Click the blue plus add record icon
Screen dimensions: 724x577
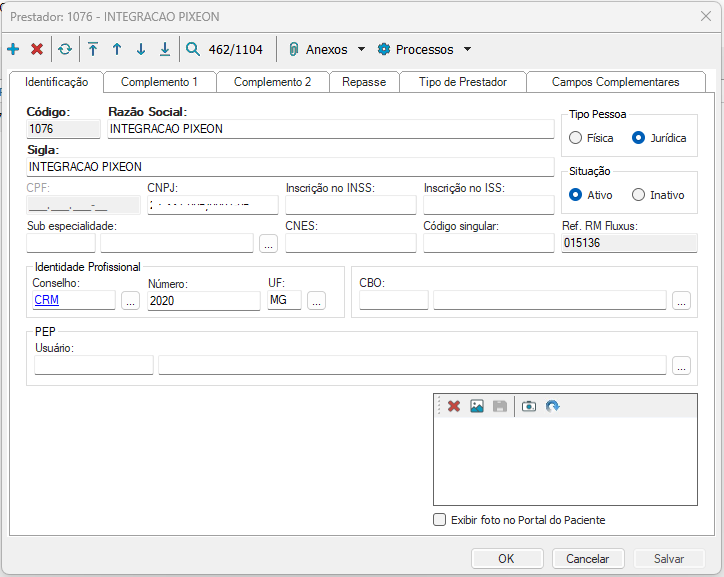13,49
